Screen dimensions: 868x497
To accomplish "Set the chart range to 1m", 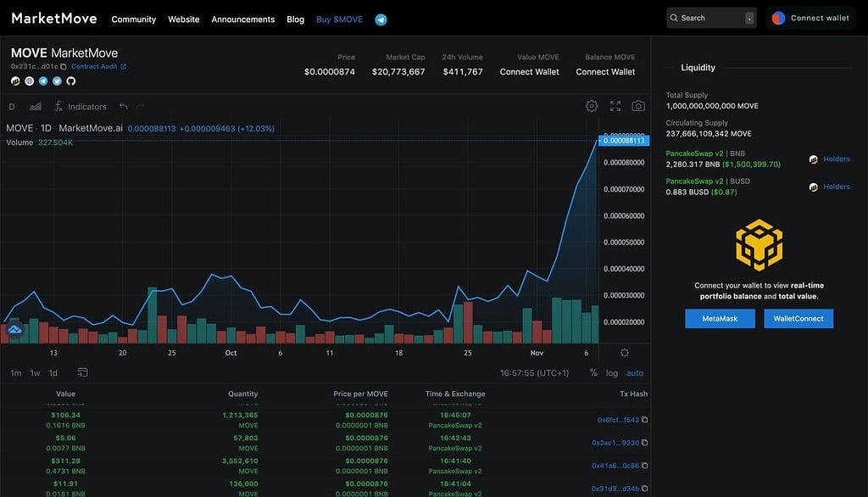I will (16, 373).
